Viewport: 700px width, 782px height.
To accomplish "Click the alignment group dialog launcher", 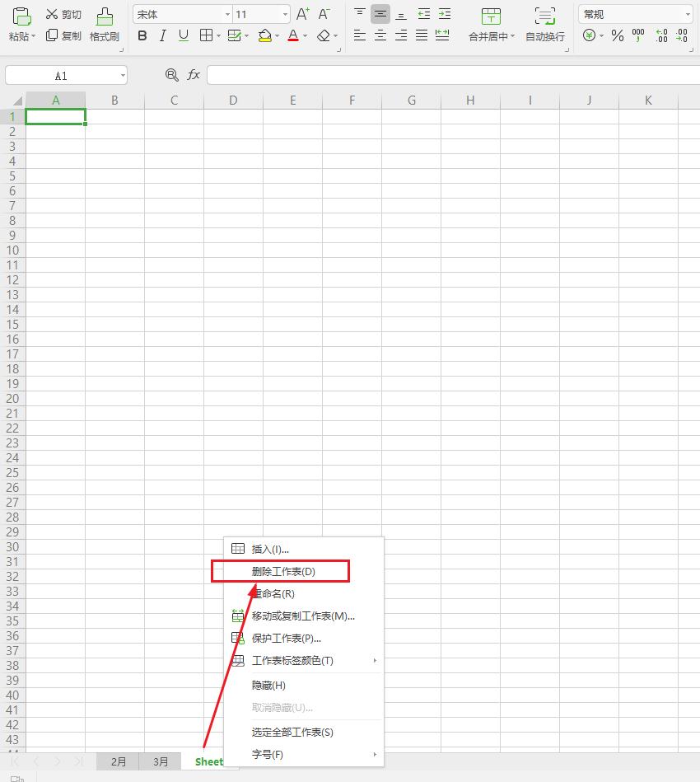I will tap(567, 50).
